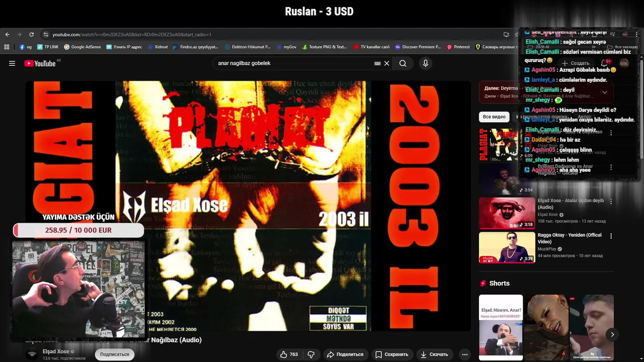The height and width of the screenshot is (362, 644).
Task: Open the Texture PNG & Text bookmark
Action: pos(324,47)
